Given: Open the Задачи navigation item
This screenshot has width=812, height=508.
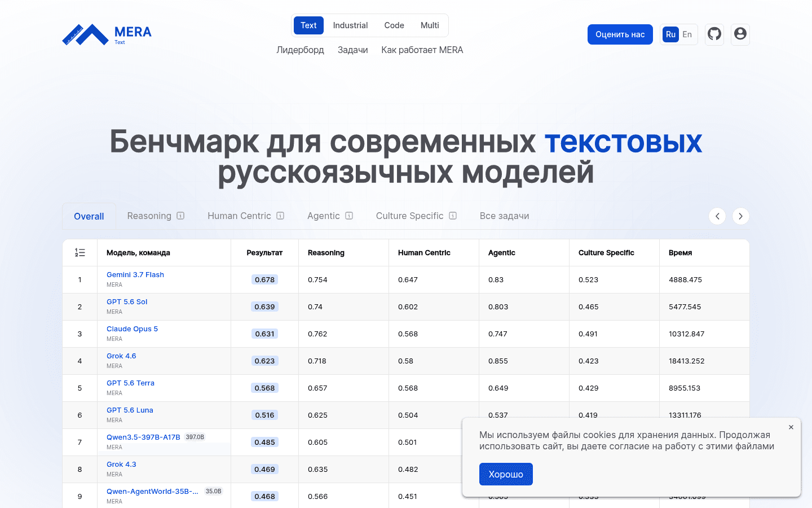Looking at the screenshot, I should pyautogui.click(x=352, y=50).
